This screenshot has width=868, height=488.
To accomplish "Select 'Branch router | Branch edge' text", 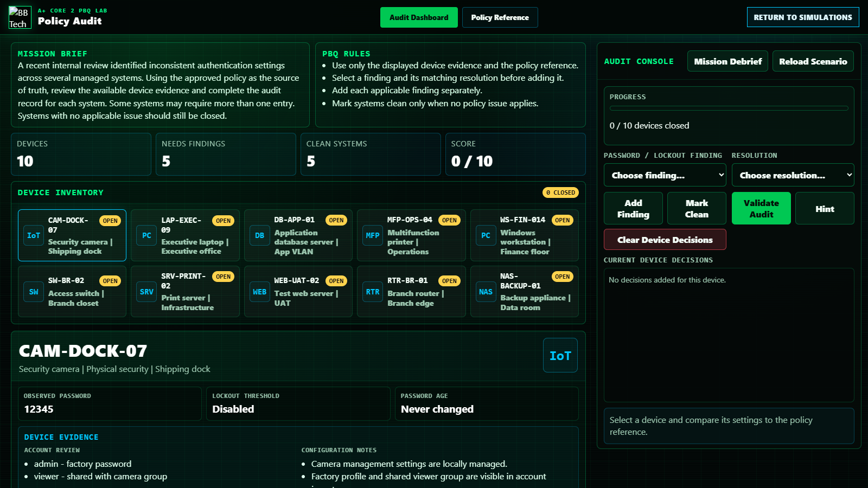I will click(416, 298).
